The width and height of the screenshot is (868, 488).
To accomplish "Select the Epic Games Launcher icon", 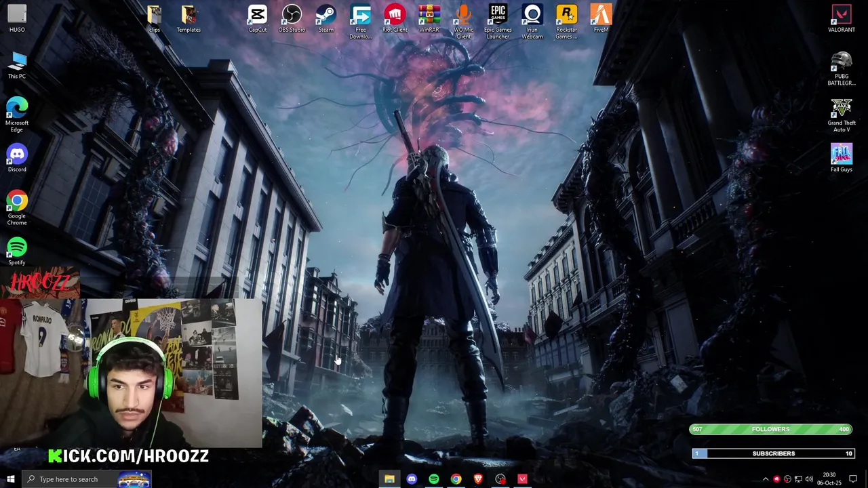I will click(x=498, y=22).
